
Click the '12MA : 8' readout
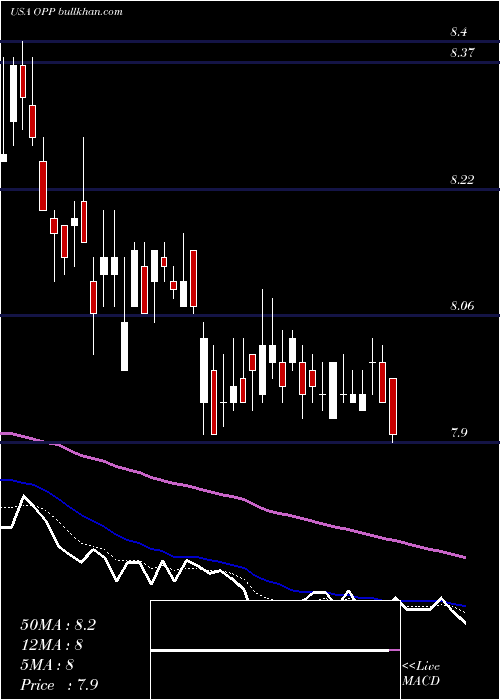[x=52, y=645]
